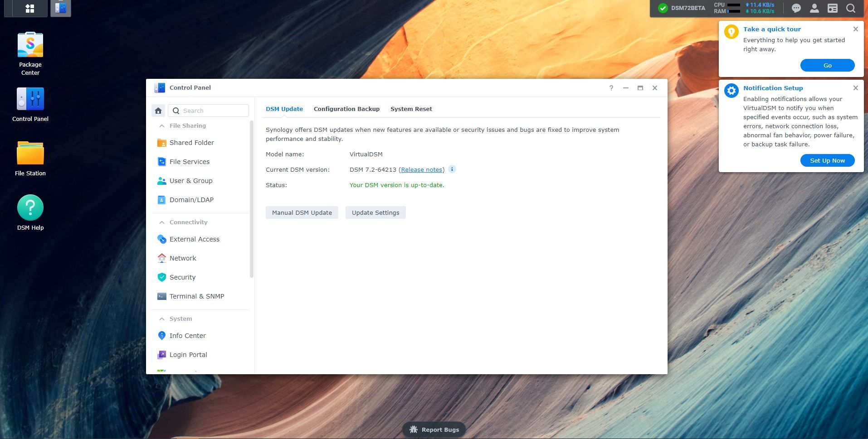Click the top-bar search magnifier icon
This screenshot has width=868, height=439.
tap(850, 8)
